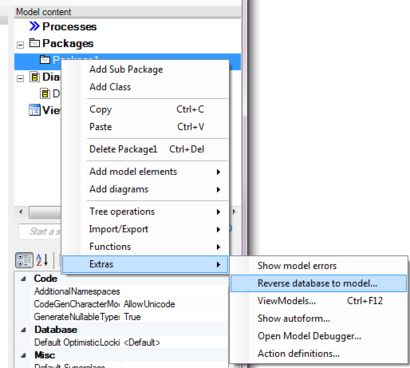Open Add diagrams submenu
The width and height of the screenshot is (410, 368).
[x=145, y=189]
